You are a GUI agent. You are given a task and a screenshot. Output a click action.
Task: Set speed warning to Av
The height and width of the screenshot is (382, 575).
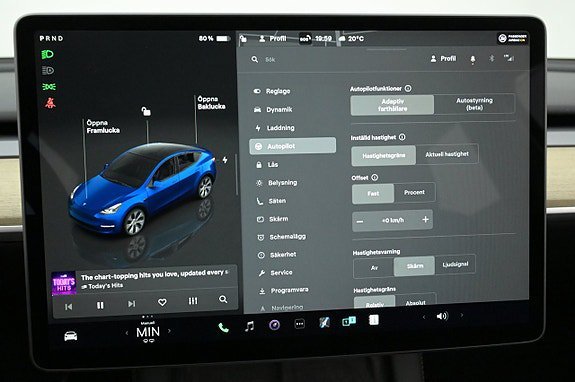pos(374,268)
